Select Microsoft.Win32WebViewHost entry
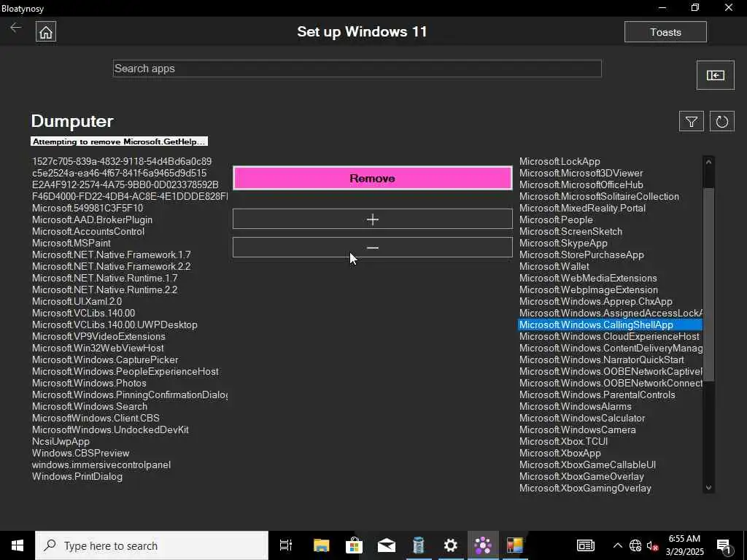 [98, 348]
